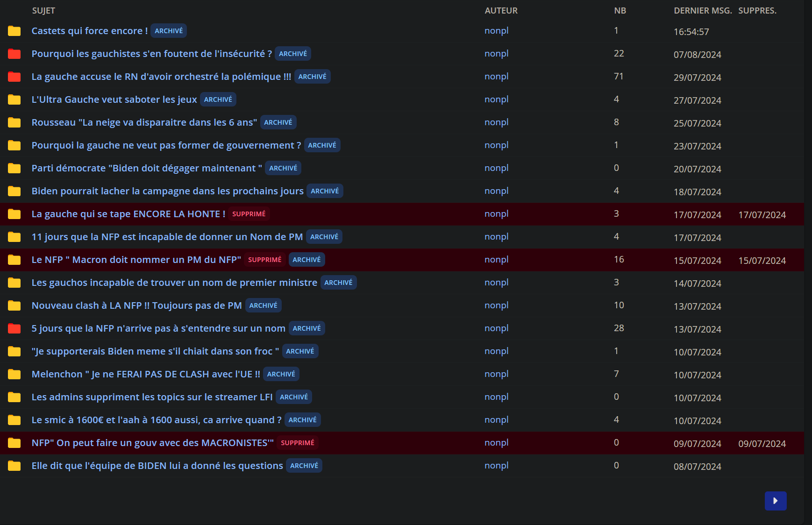Open deleted topic 'La gauche qui se tape ENCORE LA HONTE !'
812x525 pixels.
click(128, 214)
